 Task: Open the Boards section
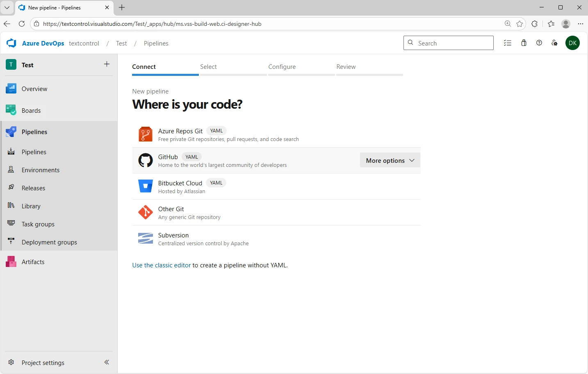[x=32, y=110]
